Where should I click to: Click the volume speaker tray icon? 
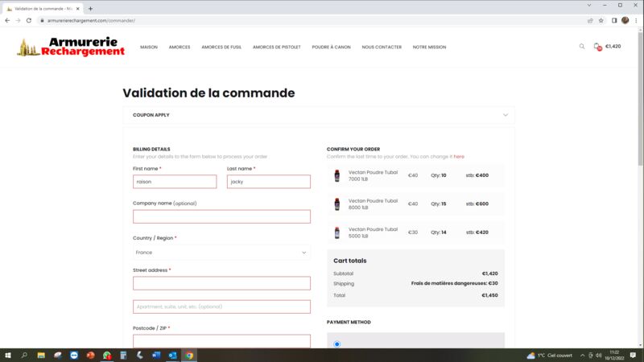coord(598,356)
